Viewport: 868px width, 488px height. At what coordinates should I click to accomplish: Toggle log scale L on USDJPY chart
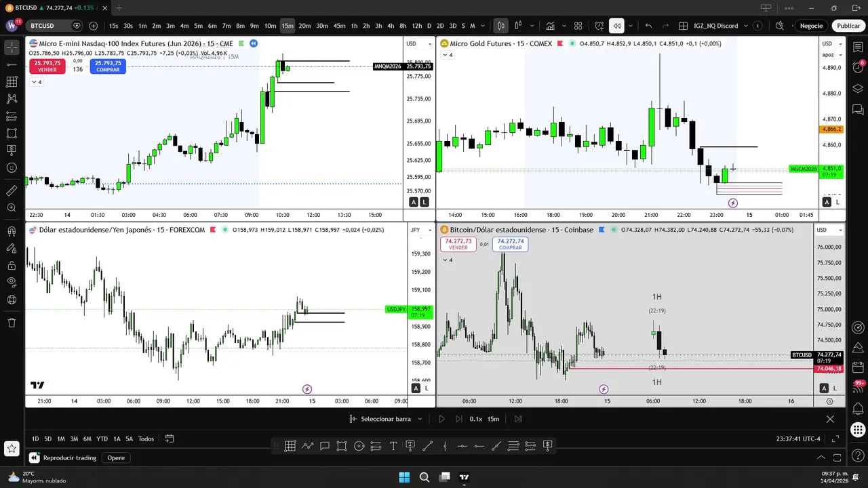tap(427, 388)
